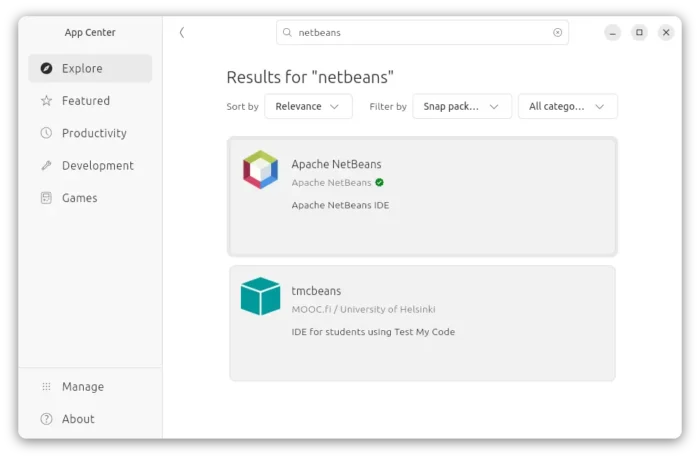Open the All categories dropdown
This screenshot has height=459, width=700.
pos(568,106)
